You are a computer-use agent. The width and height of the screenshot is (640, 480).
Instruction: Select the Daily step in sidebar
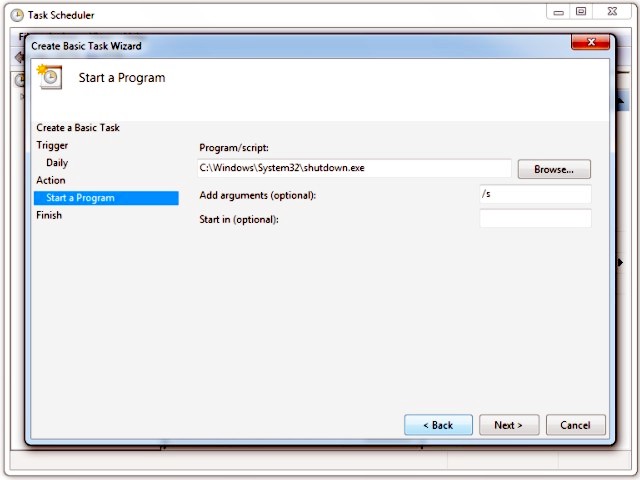(57, 163)
